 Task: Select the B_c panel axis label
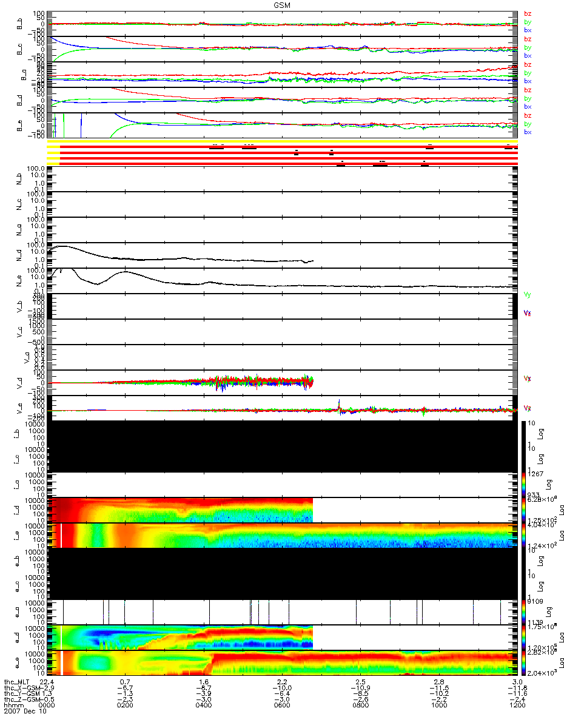click(19, 49)
